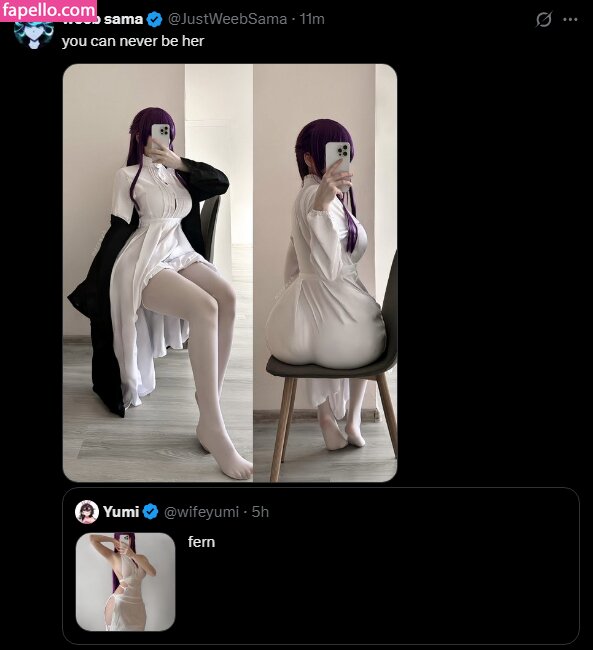
Task: Open Yumi's profile avatar
Action: click(x=87, y=512)
